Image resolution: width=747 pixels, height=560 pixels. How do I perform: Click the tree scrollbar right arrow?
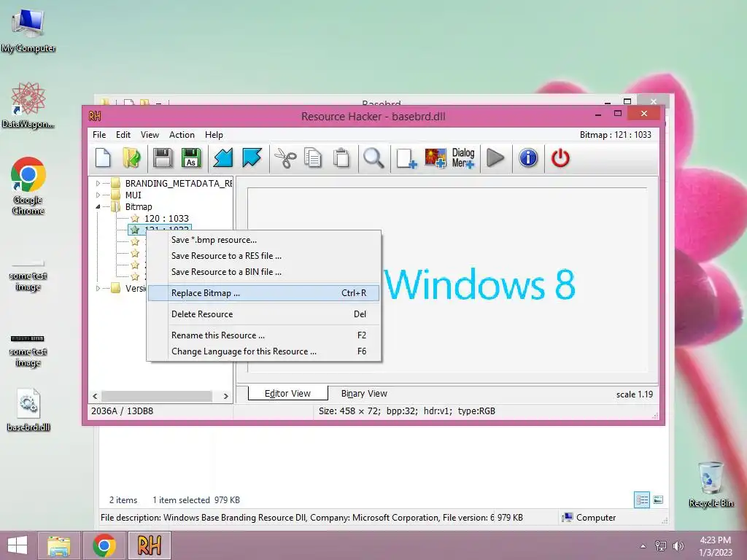[x=226, y=396]
